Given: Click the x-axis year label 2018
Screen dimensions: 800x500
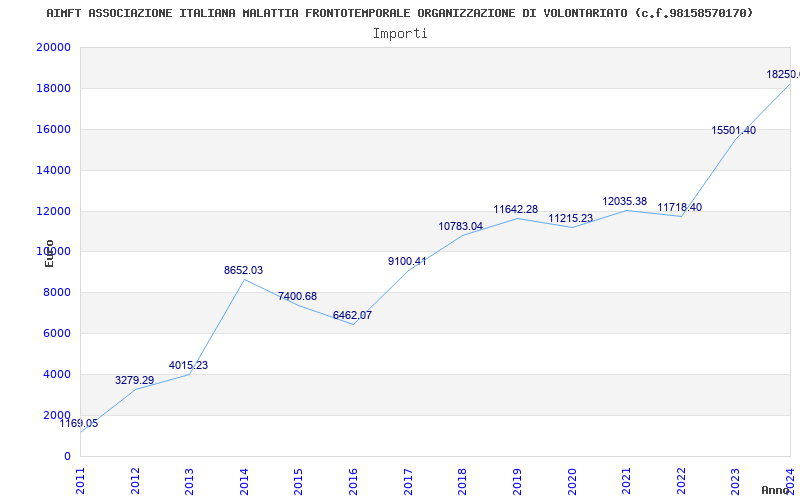Looking at the screenshot, I should pyautogui.click(x=462, y=482).
